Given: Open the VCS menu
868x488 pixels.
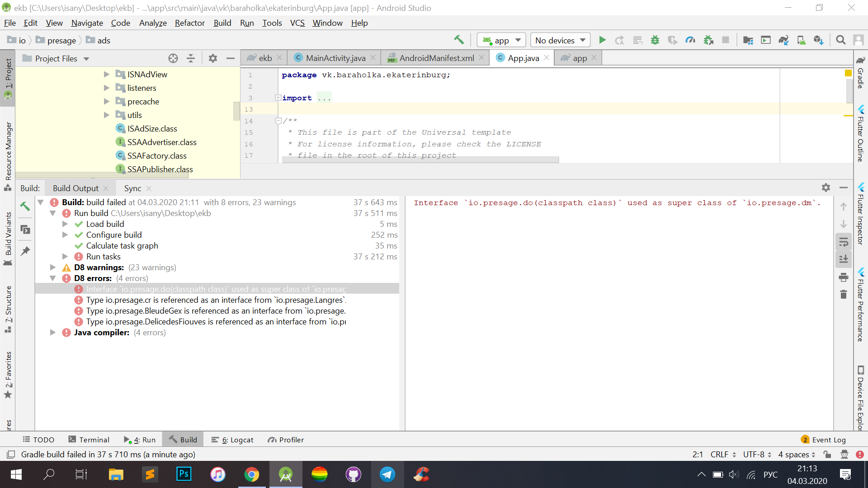Looking at the screenshot, I should 297,23.
